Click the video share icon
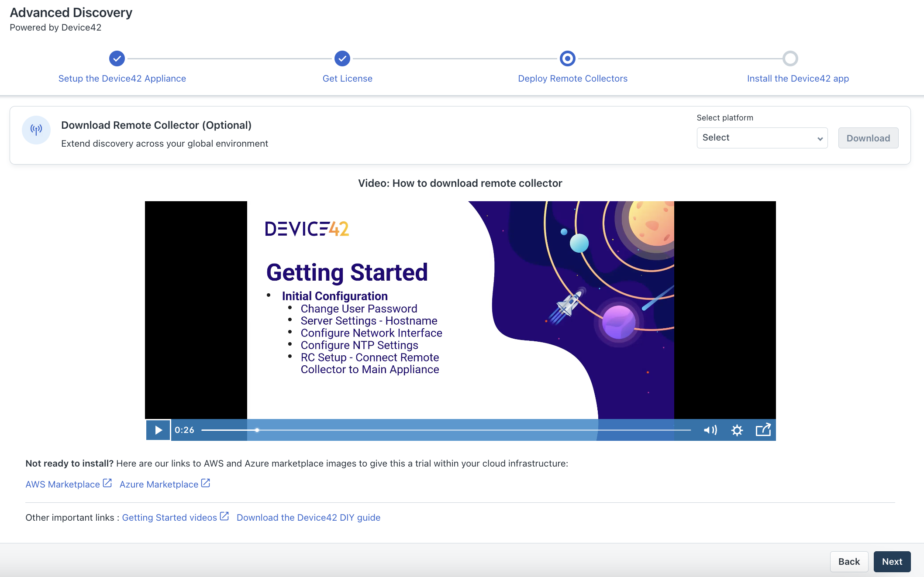 tap(763, 430)
